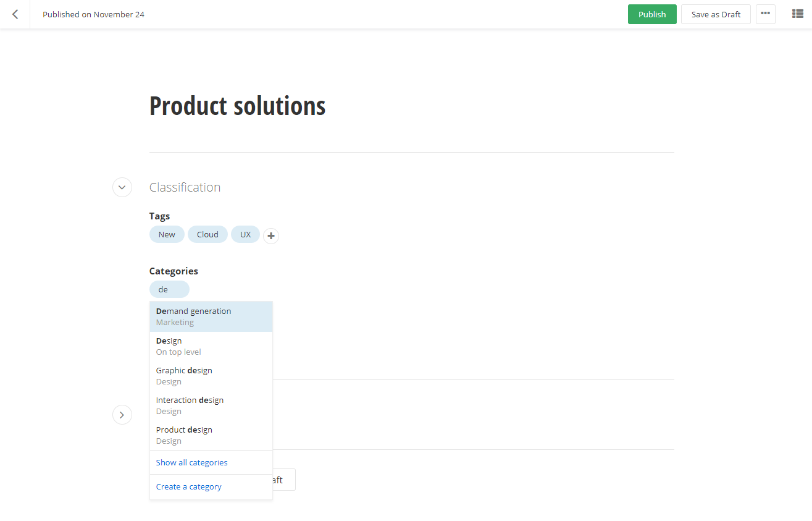Select the UX tag chip
This screenshot has height=521, width=812.
(245, 235)
